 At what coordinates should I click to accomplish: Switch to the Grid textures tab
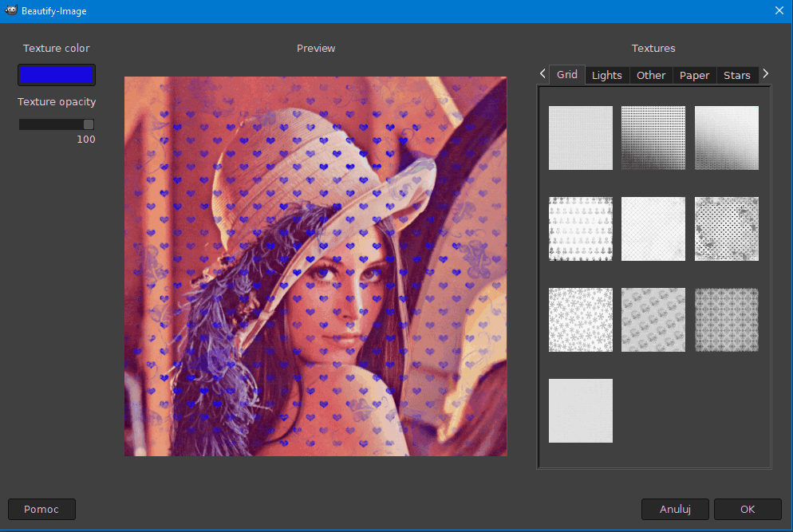(567, 75)
